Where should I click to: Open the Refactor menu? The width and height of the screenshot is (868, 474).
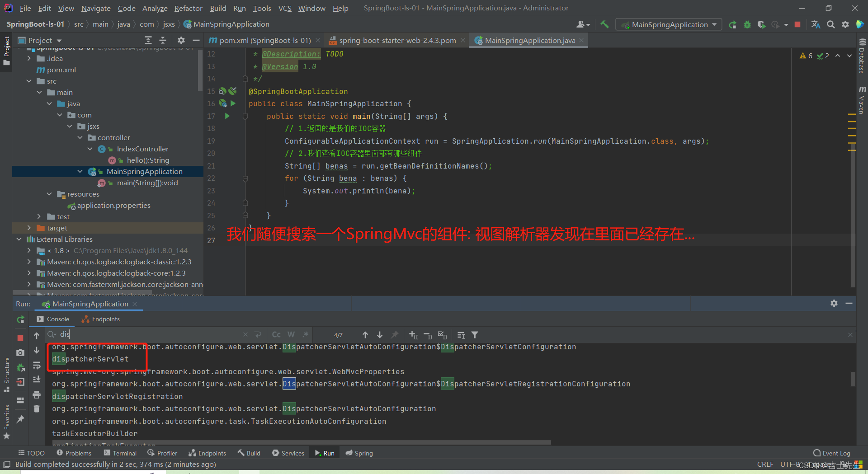pos(188,8)
